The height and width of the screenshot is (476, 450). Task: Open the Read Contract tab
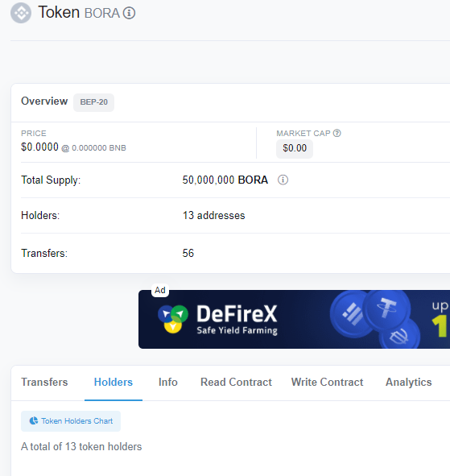(236, 382)
